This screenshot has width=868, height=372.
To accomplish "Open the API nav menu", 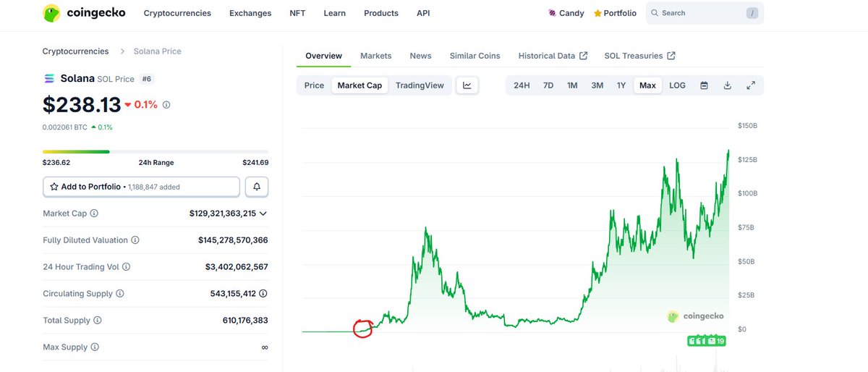I will pyautogui.click(x=423, y=13).
